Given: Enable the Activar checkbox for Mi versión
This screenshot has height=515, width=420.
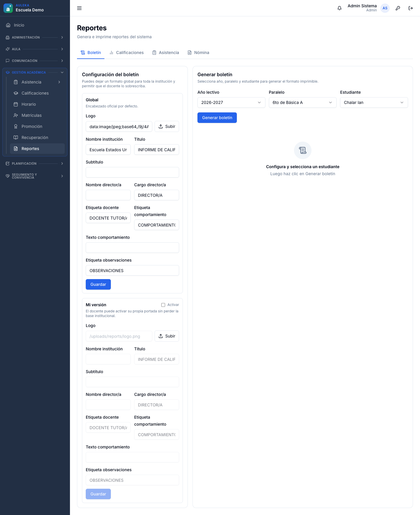Looking at the screenshot, I should click(163, 305).
